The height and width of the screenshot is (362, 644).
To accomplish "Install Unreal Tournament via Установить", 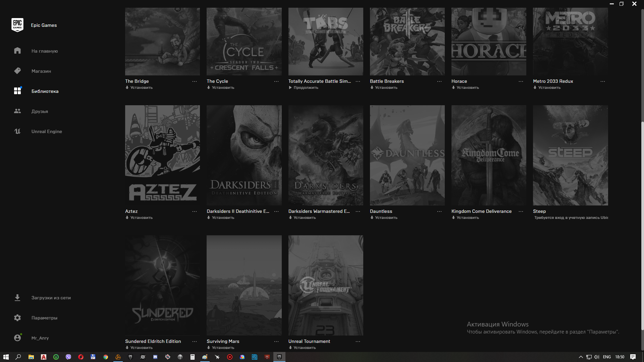I will [302, 348].
